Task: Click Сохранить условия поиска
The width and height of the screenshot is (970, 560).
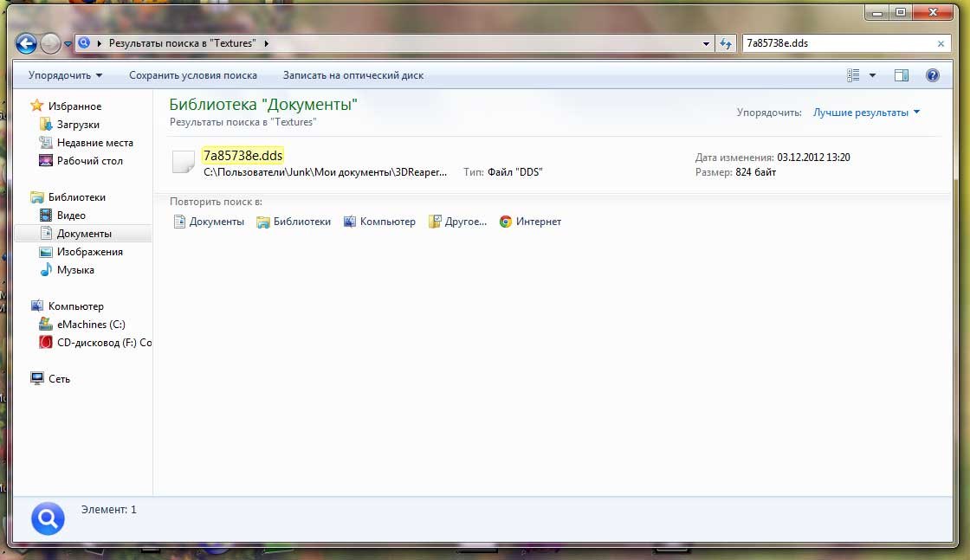Action: click(193, 75)
